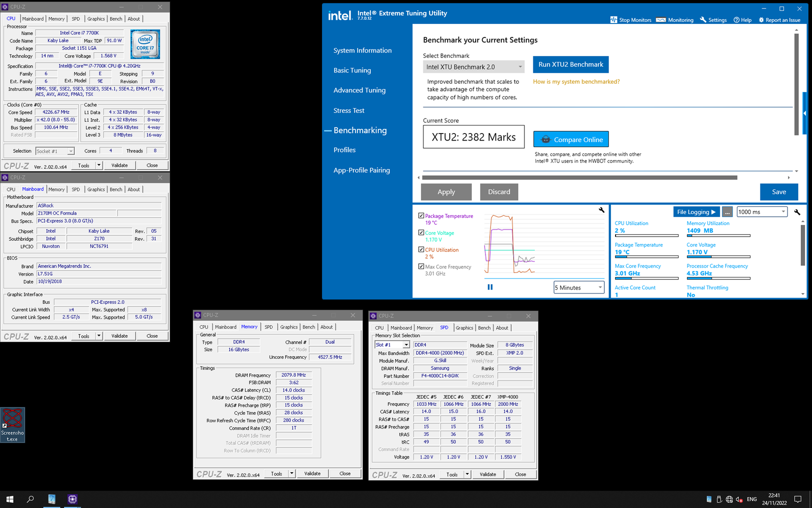Click File Logging button
The image size is (812, 508).
[x=696, y=212]
